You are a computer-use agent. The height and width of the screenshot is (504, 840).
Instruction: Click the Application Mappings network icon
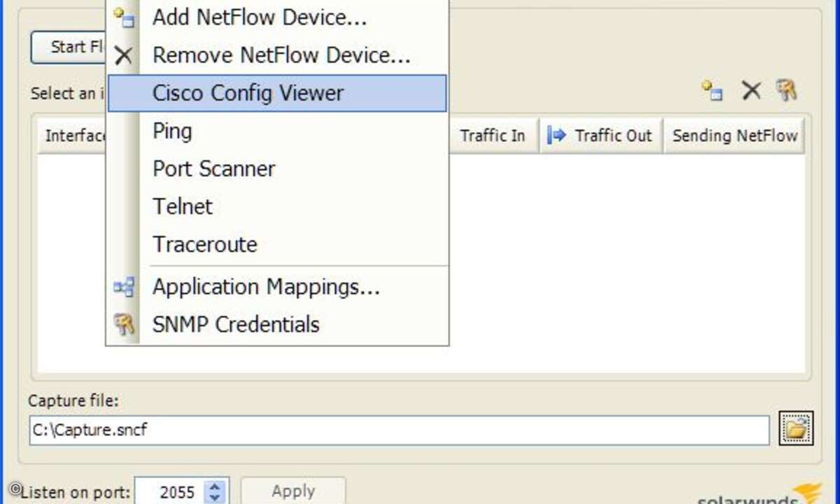click(124, 287)
